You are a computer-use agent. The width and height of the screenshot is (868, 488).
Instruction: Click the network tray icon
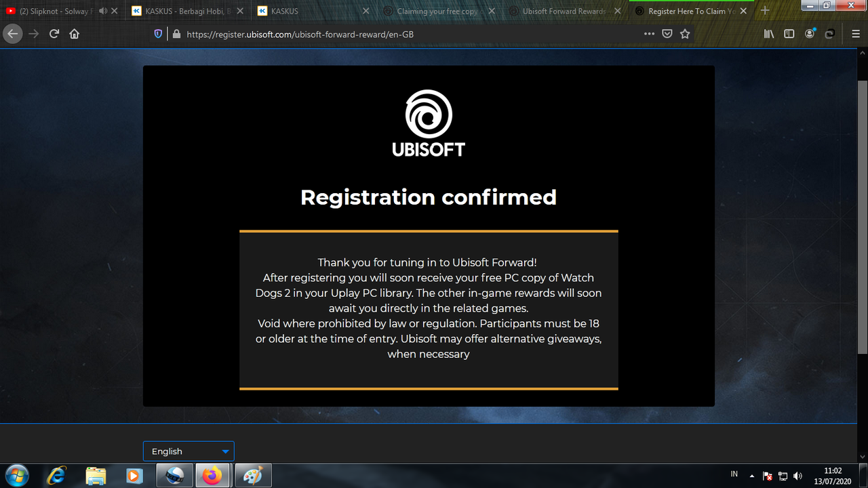tap(783, 476)
